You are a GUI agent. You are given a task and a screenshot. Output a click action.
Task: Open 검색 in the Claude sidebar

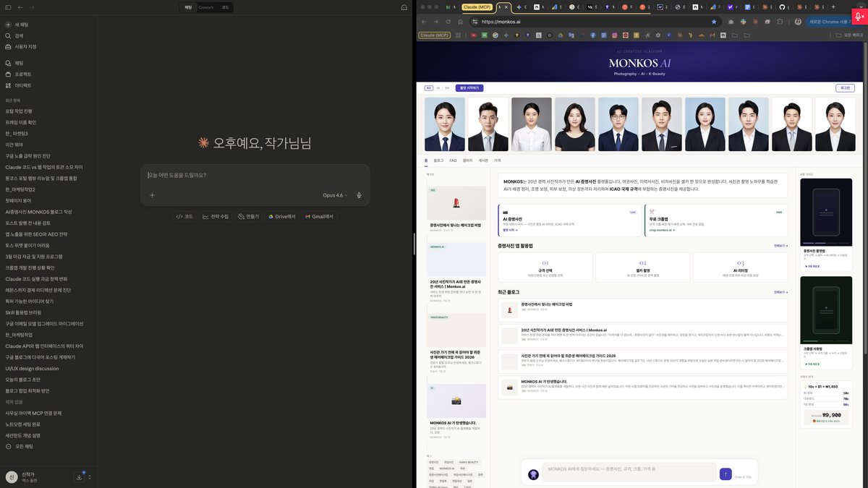click(x=14, y=35)
